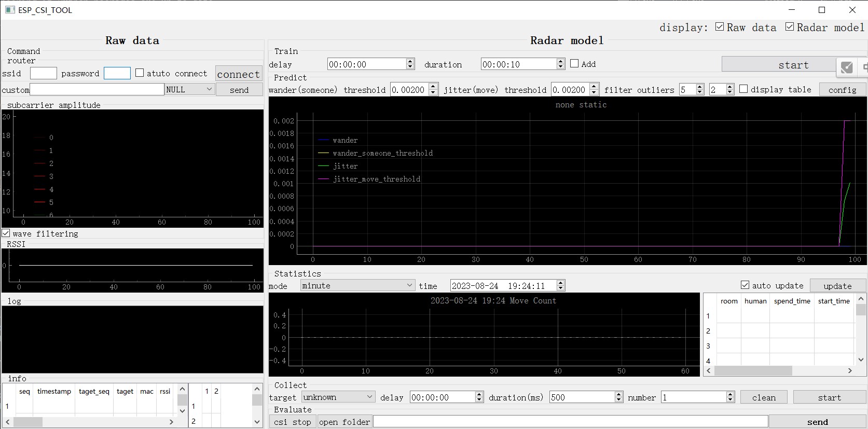The image size is (868, 429).
Task: Toggle the Radar model display checkbox
Action: pos(790,27)
